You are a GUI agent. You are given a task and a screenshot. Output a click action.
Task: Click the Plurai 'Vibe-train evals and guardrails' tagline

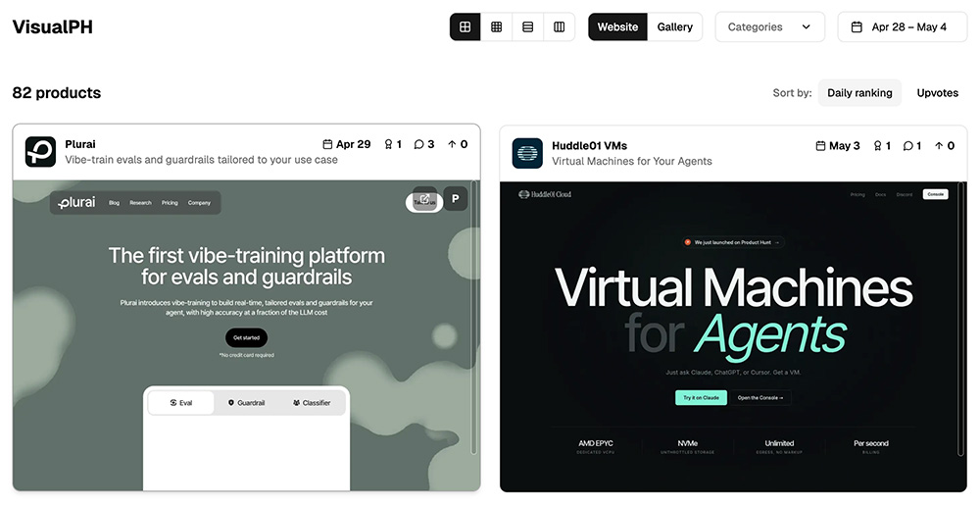[x=201, y=160]
